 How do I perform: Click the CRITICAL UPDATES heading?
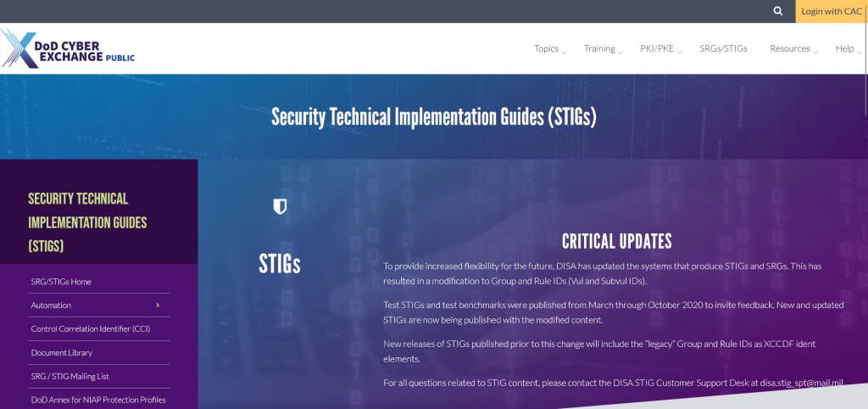tap(617, 241)
